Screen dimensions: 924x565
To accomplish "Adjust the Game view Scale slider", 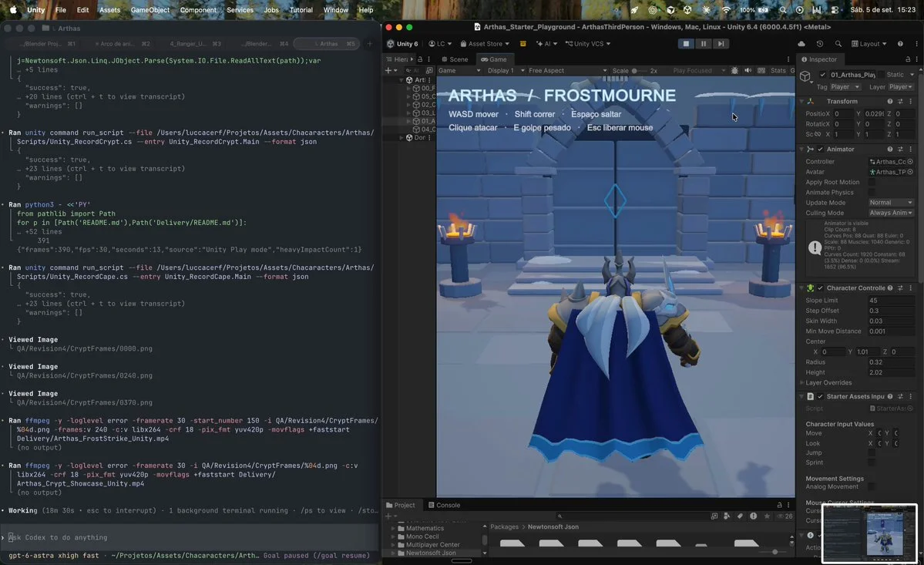I will coord(640,71).
